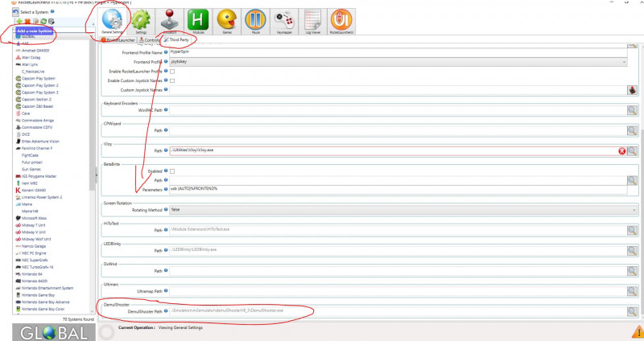This screenshot has height=341, width=644.
Task: Select Atari Lynx in system list
Action: [30, 64]
